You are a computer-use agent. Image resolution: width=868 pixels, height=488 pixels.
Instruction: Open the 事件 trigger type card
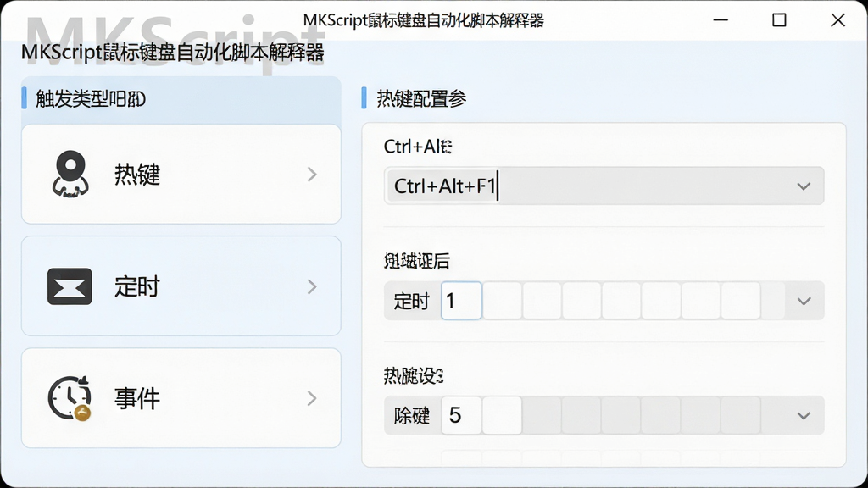pyautogui.click(x=181, y=398)
